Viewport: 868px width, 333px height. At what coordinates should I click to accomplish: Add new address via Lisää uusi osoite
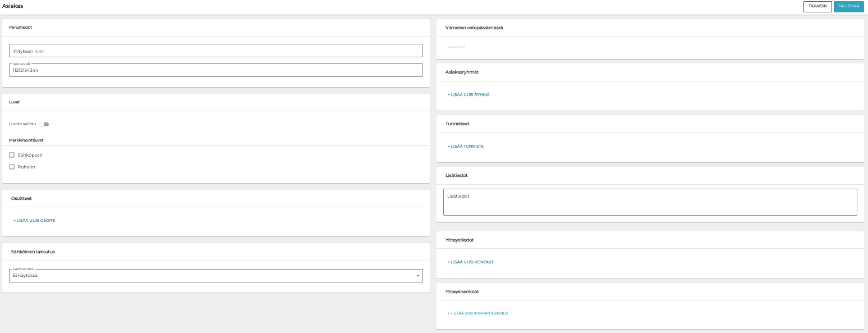pyautogui.click(x=34, y=221)
